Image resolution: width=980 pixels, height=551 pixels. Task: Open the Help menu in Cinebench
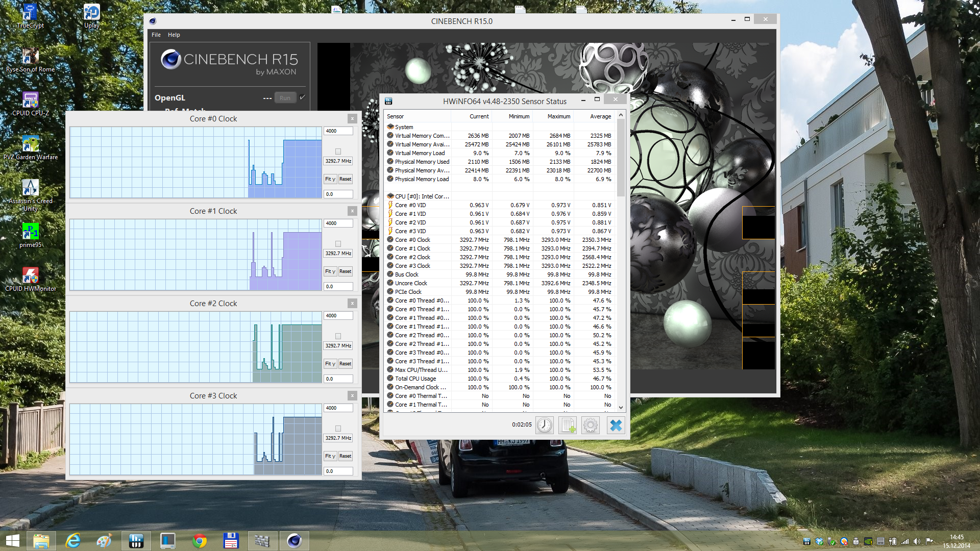click(174, 35)
